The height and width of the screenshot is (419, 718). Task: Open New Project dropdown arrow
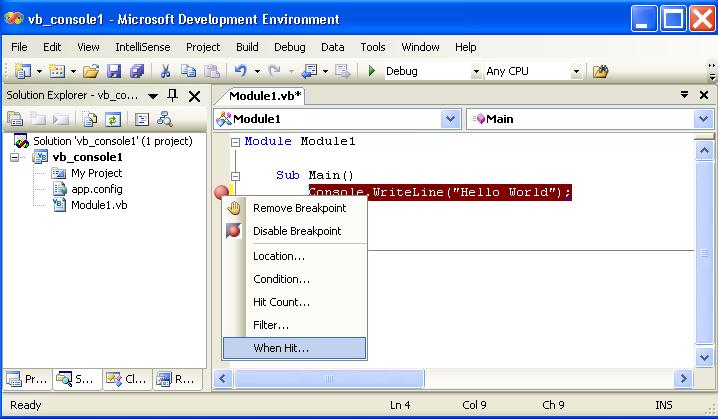[x=39, y=71]
